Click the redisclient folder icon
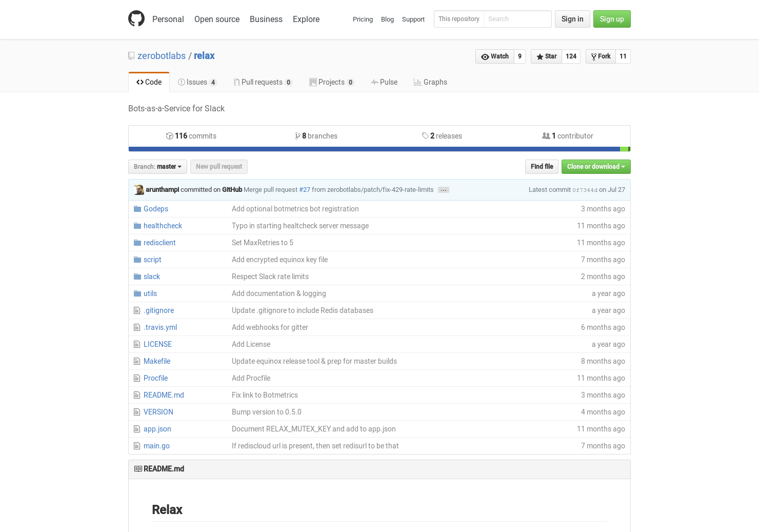Screen dimensions: 759x532 pyautogui.click(x=137, y=243)
